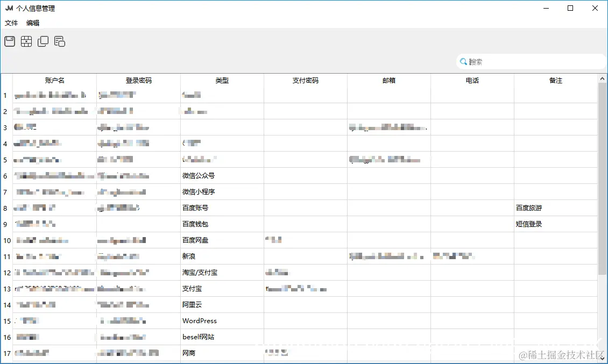The height and width of the screenshot is (364, 608).
Task: Minimize the 个人信息管理 window
Action: pyautogui.click(x=546, y=8)
